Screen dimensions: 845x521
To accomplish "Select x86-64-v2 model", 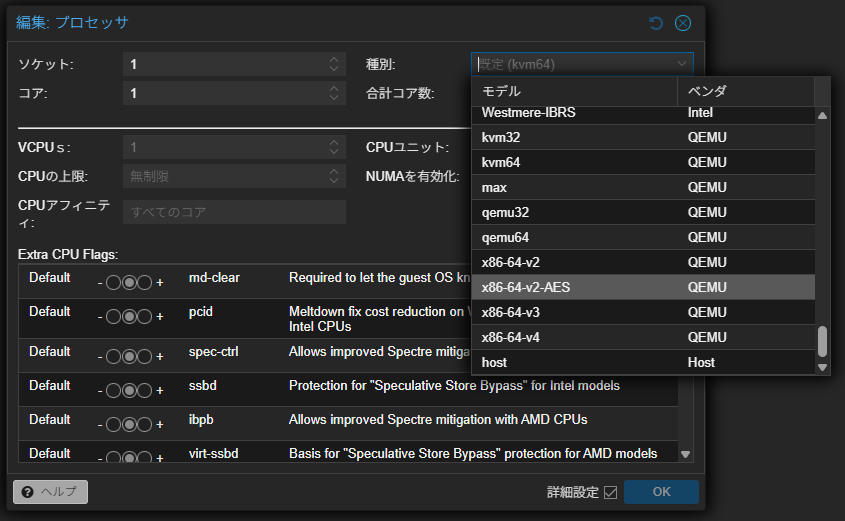I will point(643,262).
